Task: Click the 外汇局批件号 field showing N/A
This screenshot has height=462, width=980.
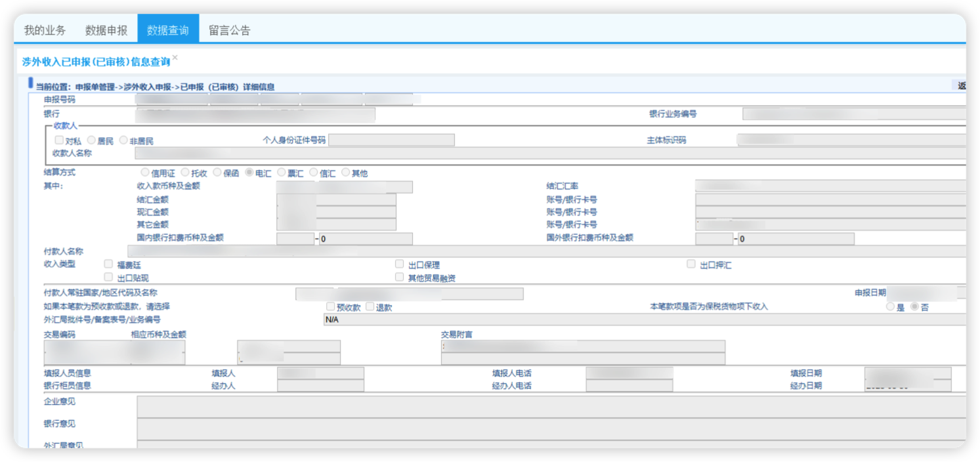Action: click(x=645, y=320)
